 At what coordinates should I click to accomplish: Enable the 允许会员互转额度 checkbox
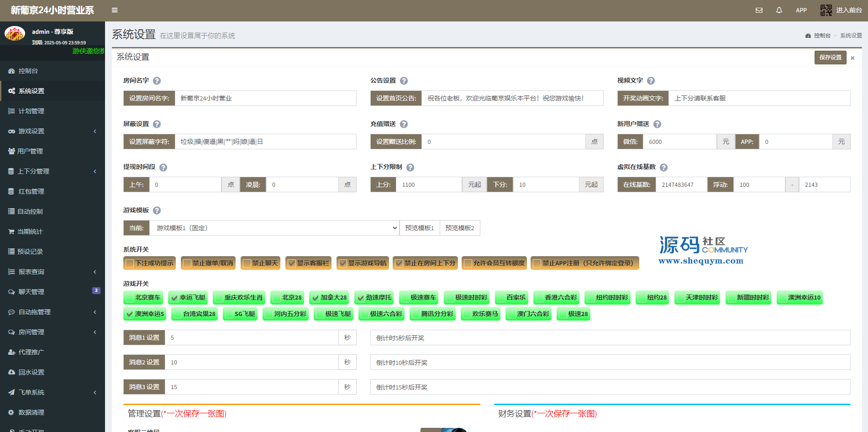coord(468,263)
